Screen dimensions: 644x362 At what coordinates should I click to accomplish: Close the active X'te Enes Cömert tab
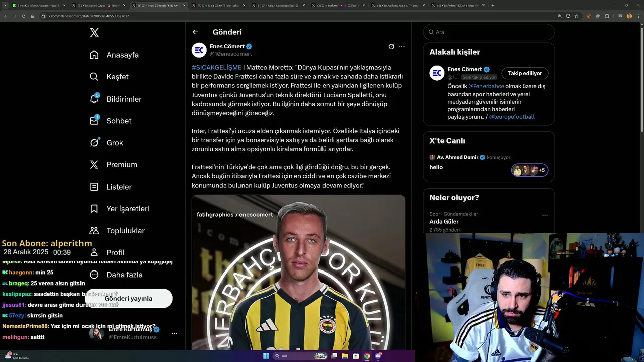[184, 5]
